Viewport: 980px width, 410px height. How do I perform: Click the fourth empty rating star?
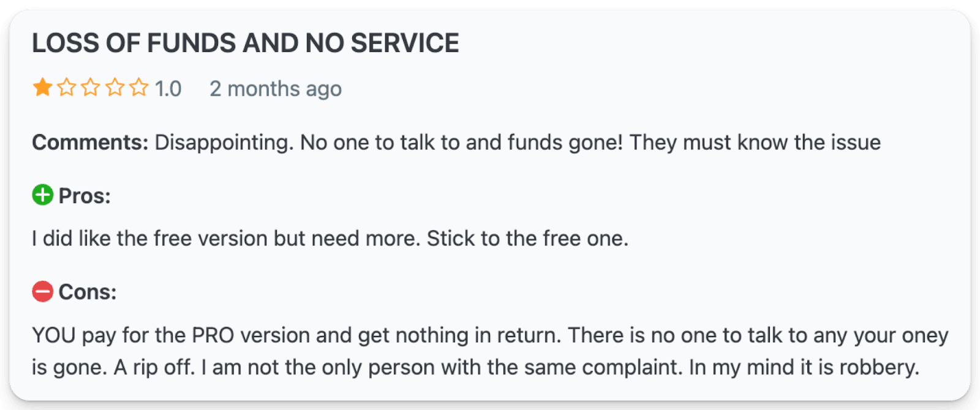pos(115,88)
